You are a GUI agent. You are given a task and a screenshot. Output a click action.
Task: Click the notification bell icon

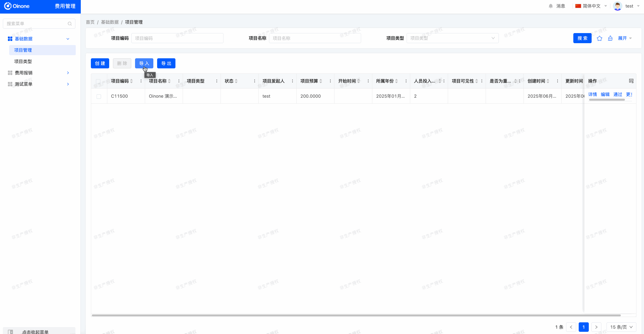point(551,6)
